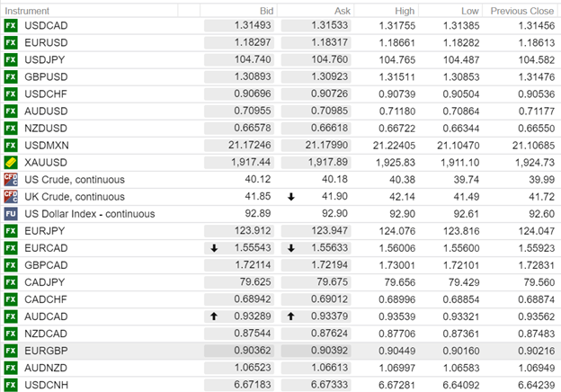Click the CFD icon for US Crude

coord(11,180)
